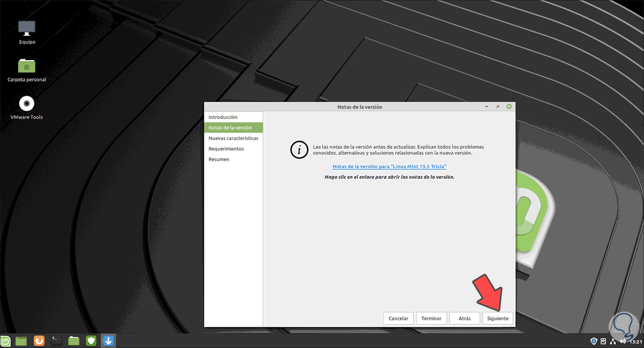The image size is (644, 348).
Task: Click the Siguiente button
Action: pyautogui.click(x=497, y=318)
